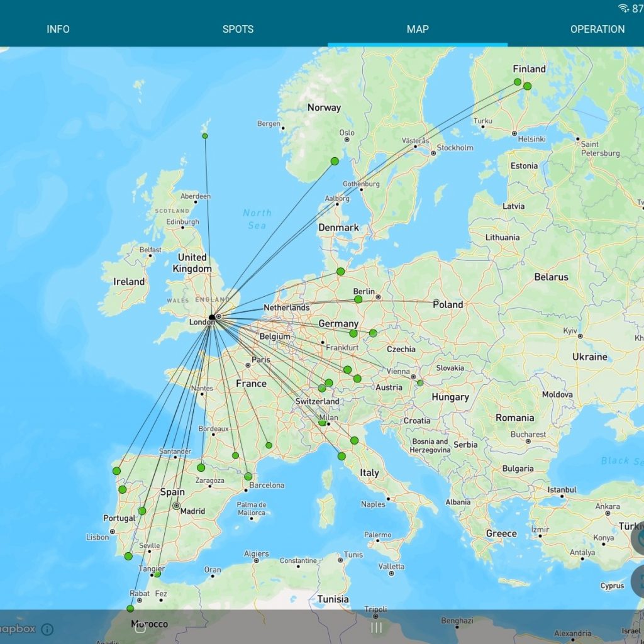
Task: Tap the black origin marker at London
Action: 212,317
